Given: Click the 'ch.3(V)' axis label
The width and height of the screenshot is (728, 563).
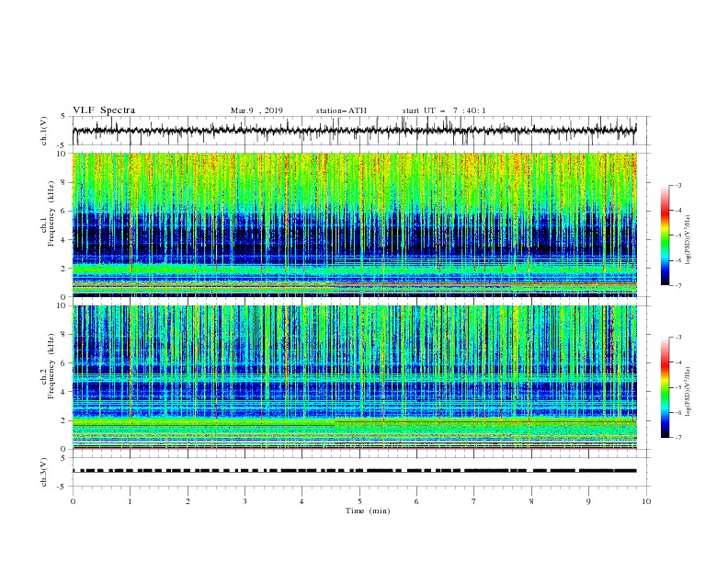Looking at the screenshot, I should 44,472.
